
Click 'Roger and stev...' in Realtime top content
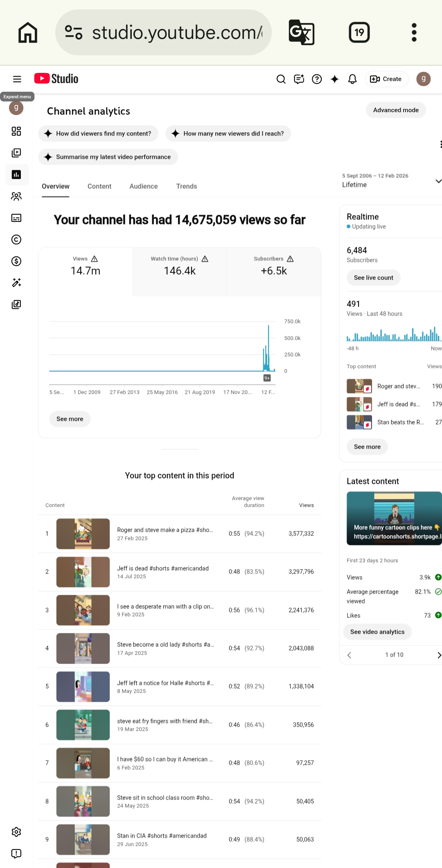click(399, 386)
